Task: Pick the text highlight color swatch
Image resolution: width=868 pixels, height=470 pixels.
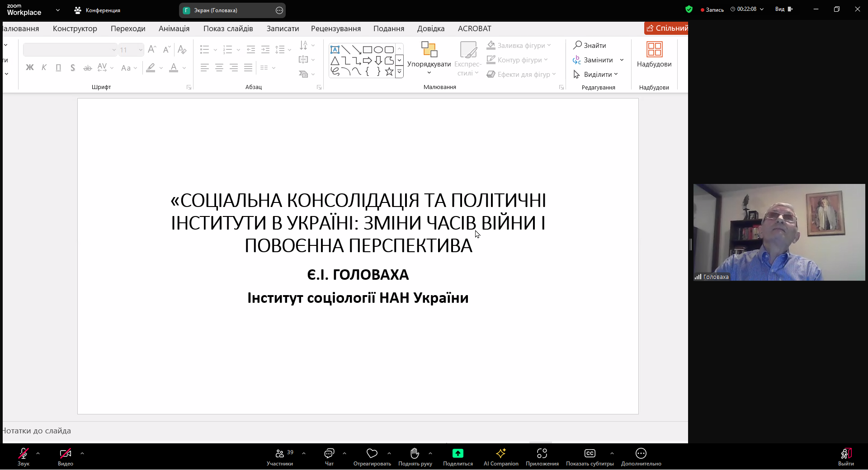Action: [x=151, y=68]
